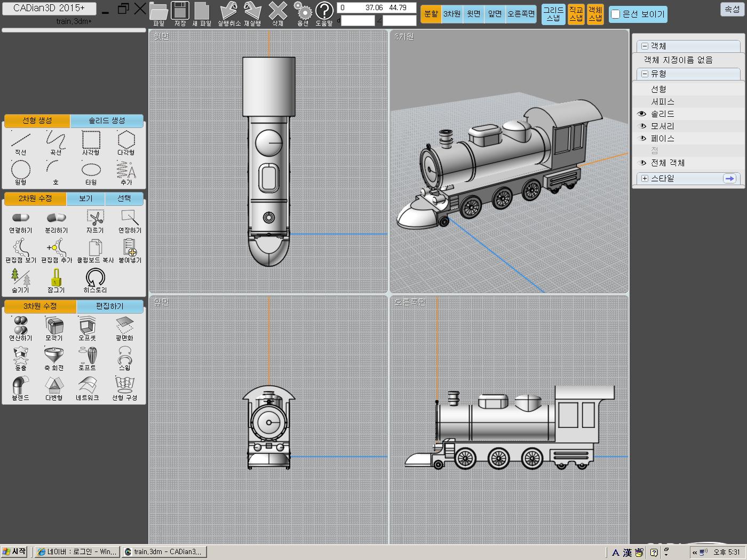
Task: Toggle 직교 스냅 ortho snap
Action: coord(576,14)
